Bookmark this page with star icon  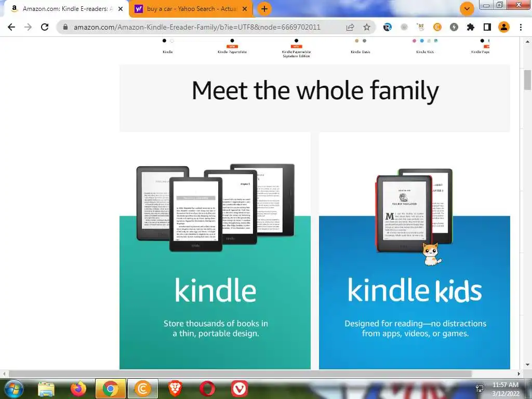(366, 27)
